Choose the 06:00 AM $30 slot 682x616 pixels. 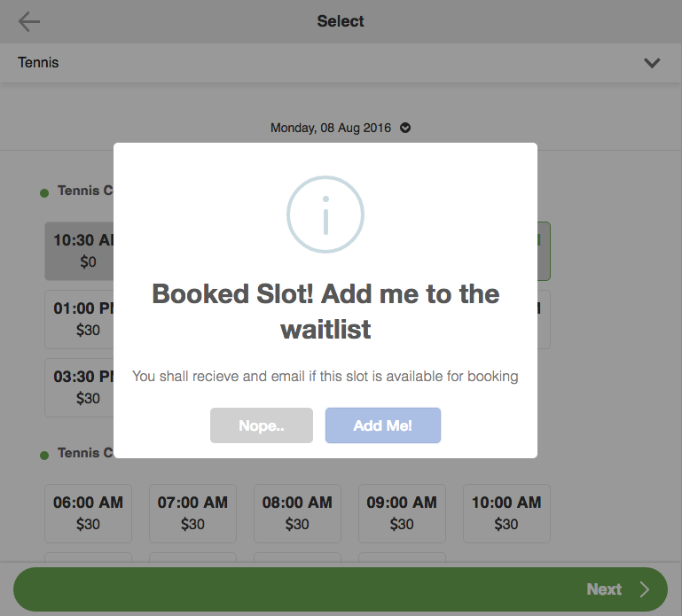coord(88,512)
